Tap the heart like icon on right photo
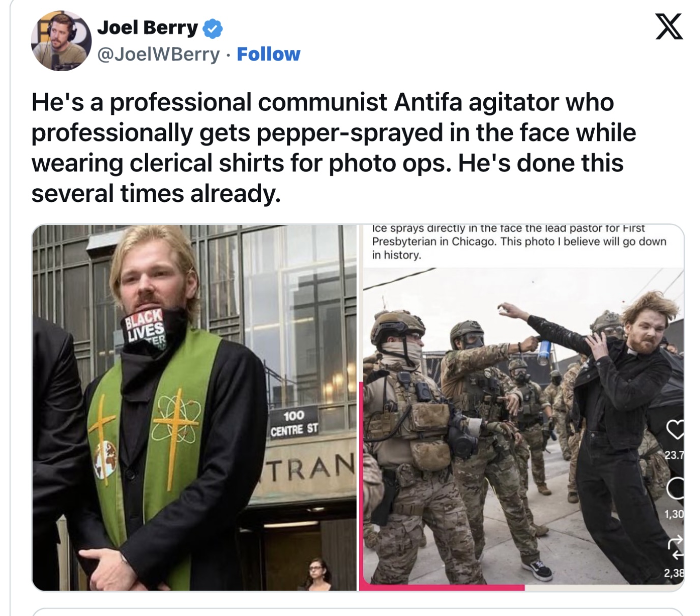 coord(675,430)
